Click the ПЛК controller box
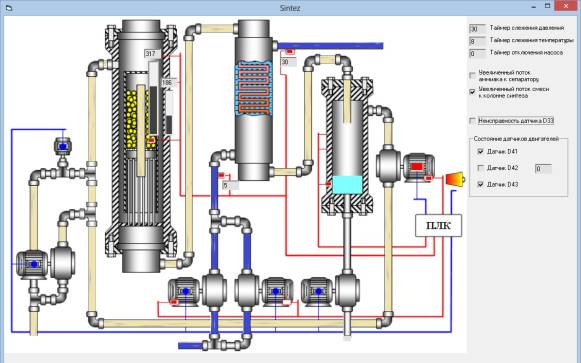The height and width of the screenshot is (363, 581). tap(438, 225)
